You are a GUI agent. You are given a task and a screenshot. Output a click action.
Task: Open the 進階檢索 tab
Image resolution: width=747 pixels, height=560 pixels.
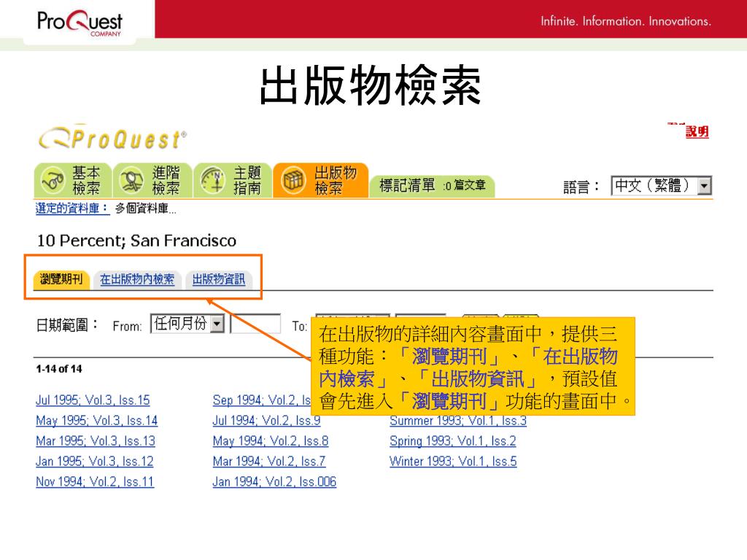point(152,181)
